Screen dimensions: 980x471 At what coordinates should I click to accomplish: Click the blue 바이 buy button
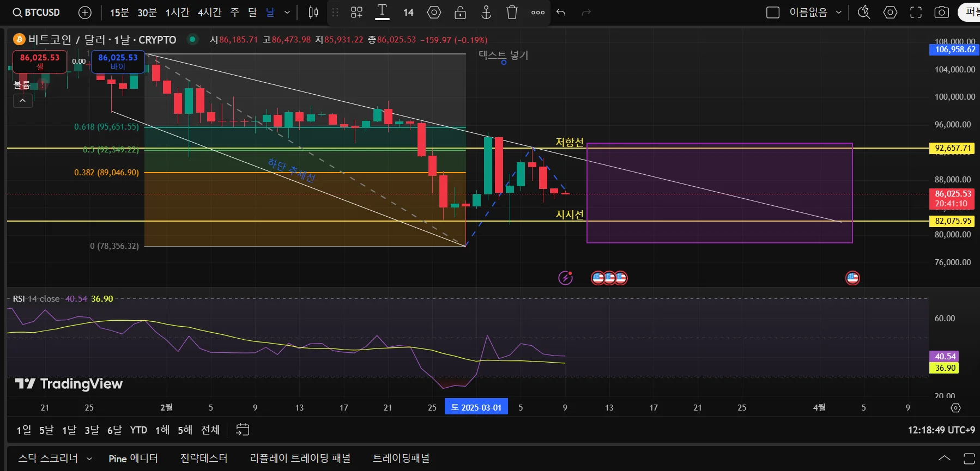118,62
